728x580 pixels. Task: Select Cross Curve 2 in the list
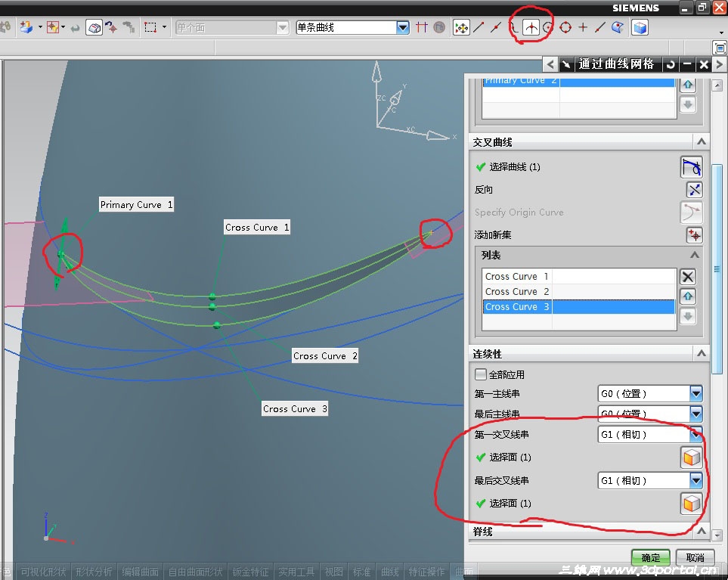coord(578,292)
